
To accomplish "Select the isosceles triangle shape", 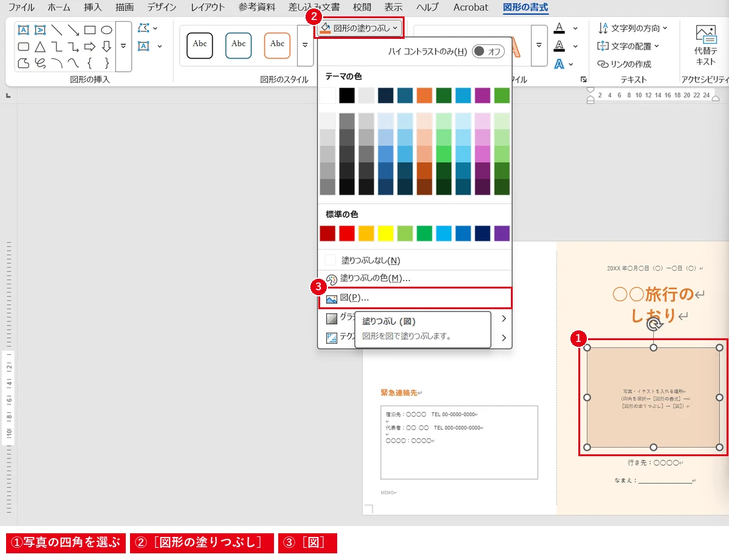I will click(x=40, y=46).
